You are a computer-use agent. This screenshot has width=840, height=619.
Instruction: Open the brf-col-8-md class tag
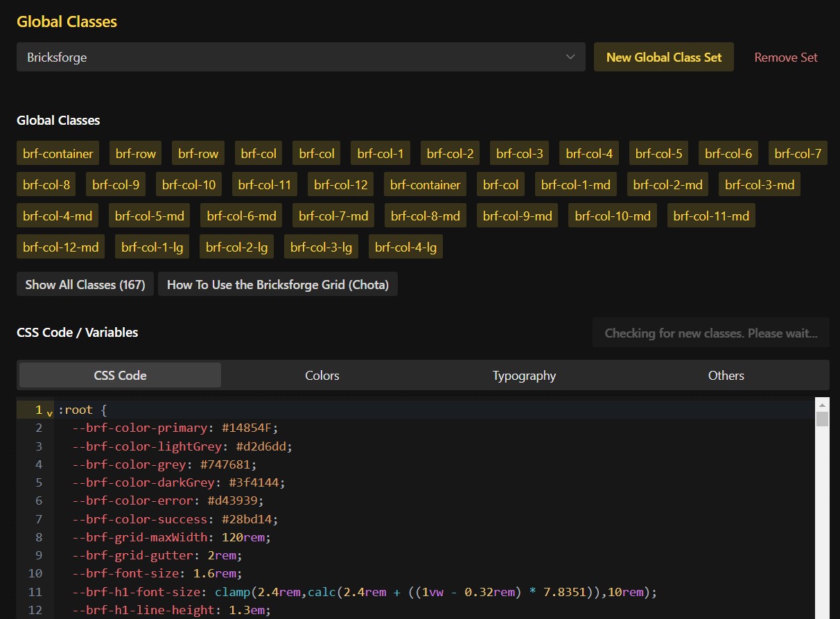(425, 216)
